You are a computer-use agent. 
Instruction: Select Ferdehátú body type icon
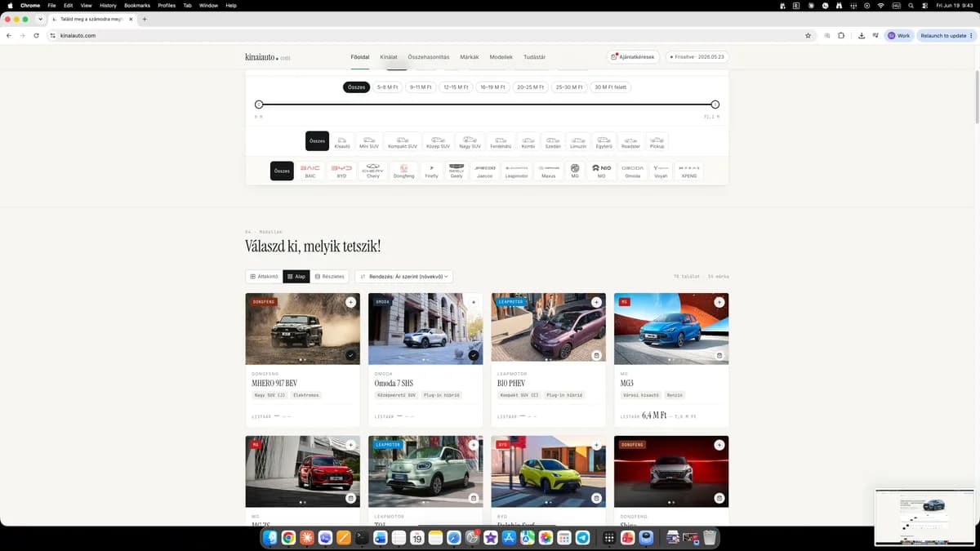pyautogui.click(x=501, y=142)
